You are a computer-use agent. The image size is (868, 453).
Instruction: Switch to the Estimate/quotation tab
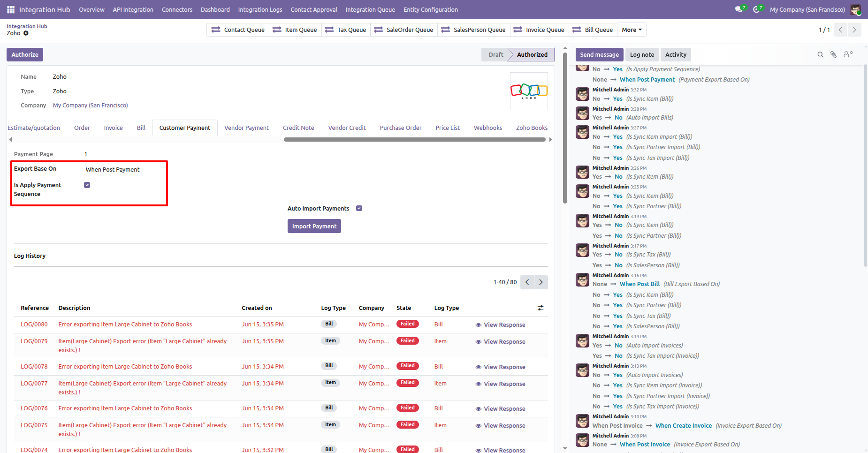pos(34,128)
